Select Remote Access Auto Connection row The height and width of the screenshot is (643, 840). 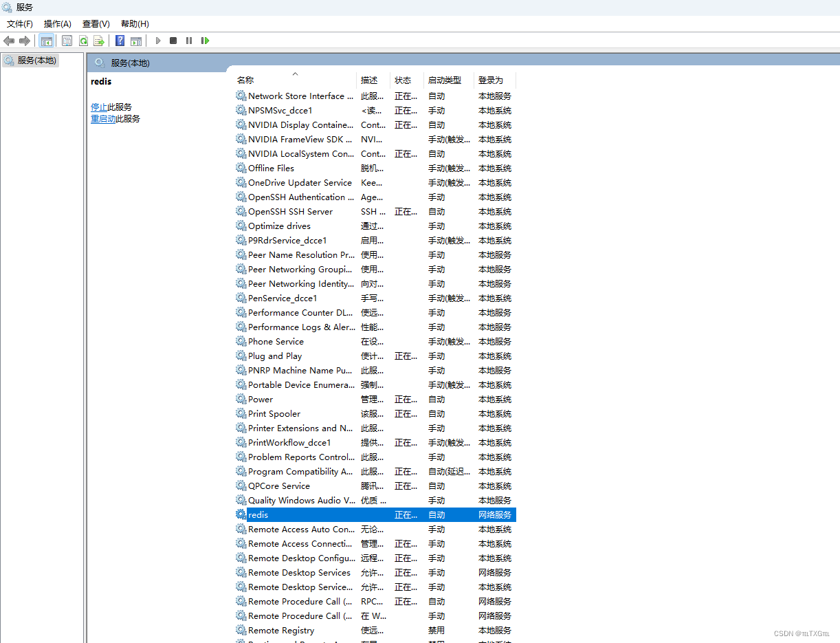click(375, 529)
